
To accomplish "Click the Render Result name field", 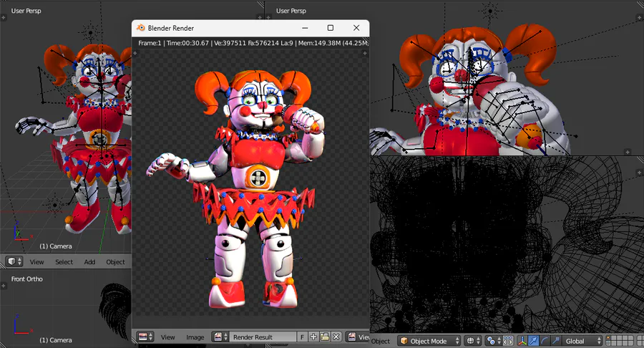I will 263,337.
